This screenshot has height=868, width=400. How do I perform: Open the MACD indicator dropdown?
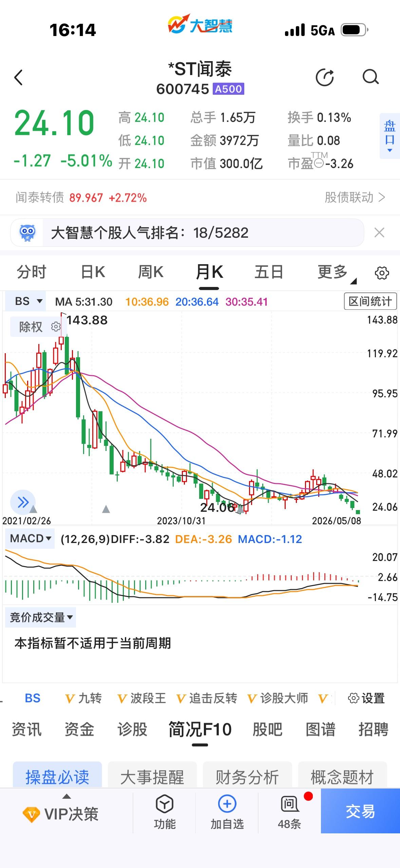[x=30, y=539]
